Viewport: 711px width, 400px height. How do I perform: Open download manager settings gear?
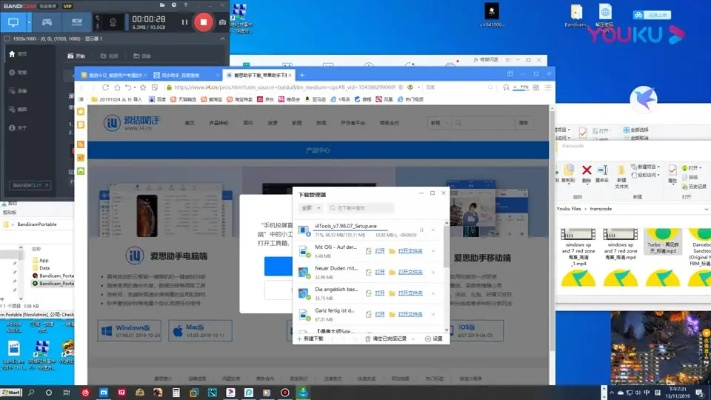434,339
